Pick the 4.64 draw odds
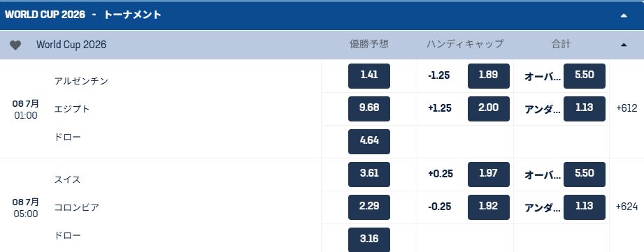This screenshot has height=252, width=644. (x=368, y=142)
